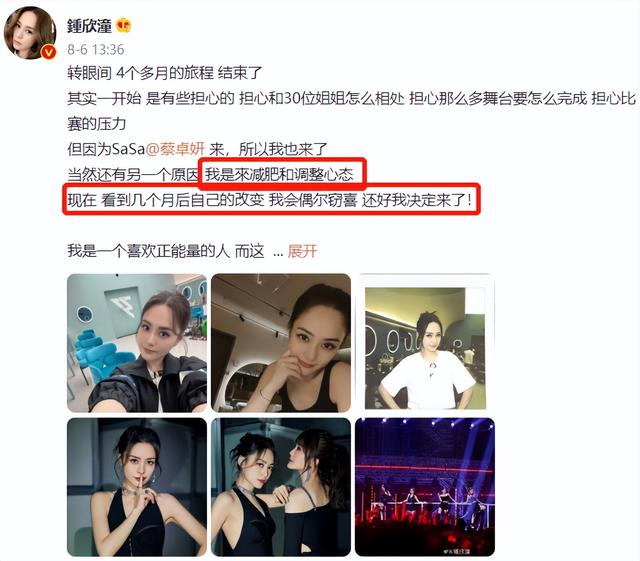Open the selfie with blue chairs photo
The width and height of the screenshot is (640, 561).
(137, 343)
